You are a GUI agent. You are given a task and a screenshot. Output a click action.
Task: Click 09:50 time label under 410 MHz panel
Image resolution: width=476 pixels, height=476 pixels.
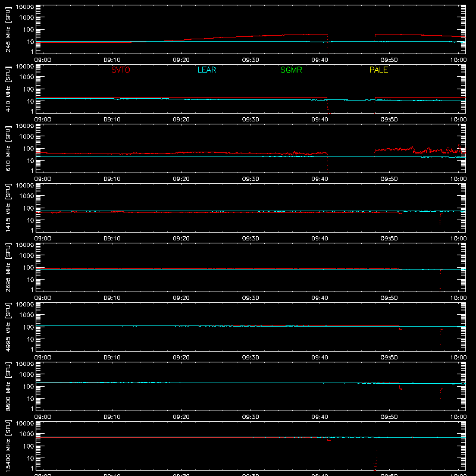(389, 120)
